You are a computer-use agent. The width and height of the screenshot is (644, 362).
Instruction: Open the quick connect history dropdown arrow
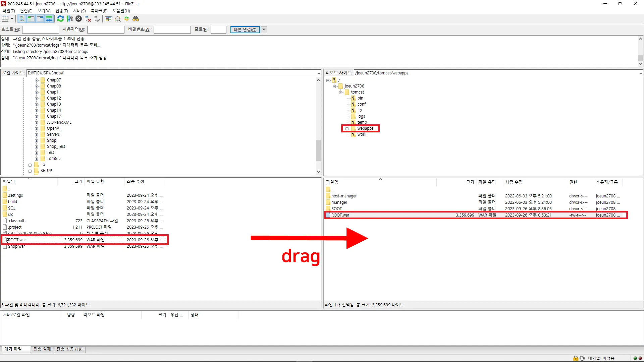pos(264,29)
